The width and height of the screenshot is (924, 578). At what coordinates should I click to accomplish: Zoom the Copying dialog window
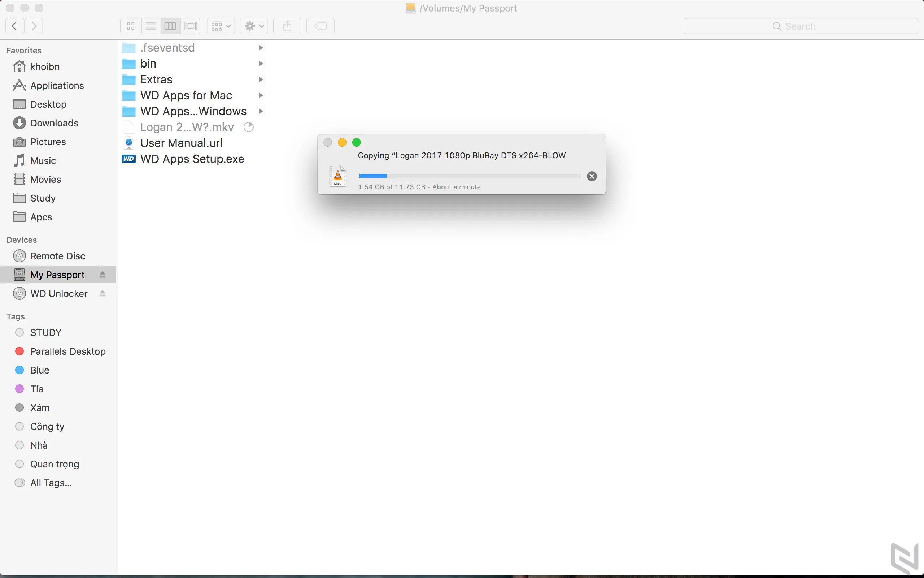coord(357,143)
